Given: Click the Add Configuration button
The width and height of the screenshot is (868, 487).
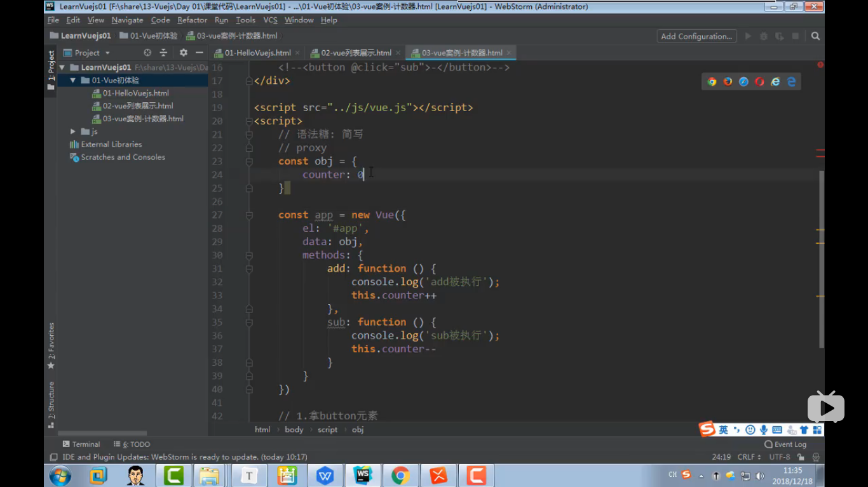Looking at the screenshot, I should (696, 36).
